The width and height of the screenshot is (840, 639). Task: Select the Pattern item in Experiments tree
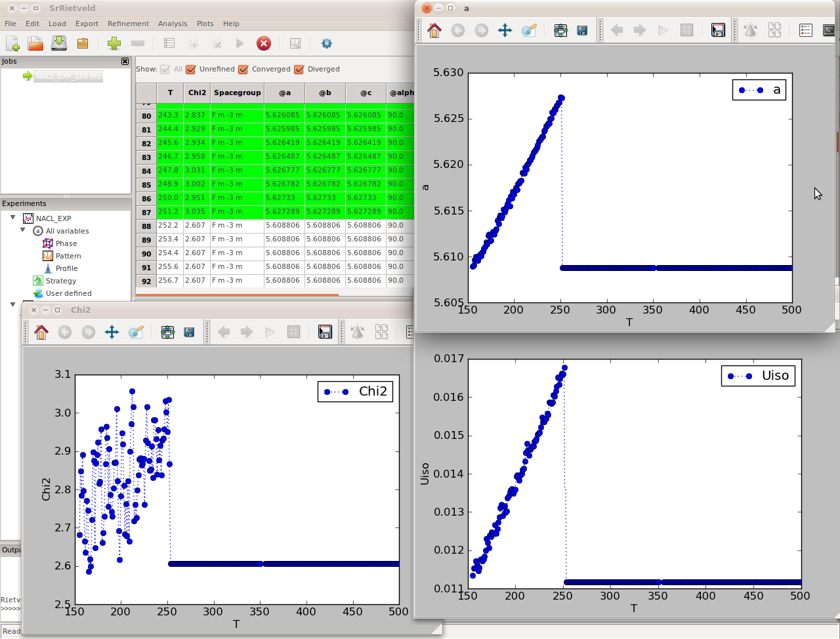click(68, 256)
